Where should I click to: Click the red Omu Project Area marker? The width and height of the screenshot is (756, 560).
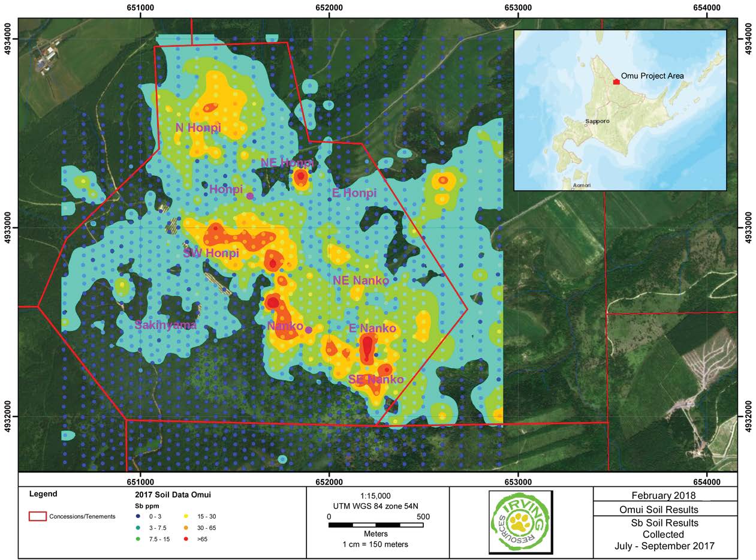coord(616,81)
